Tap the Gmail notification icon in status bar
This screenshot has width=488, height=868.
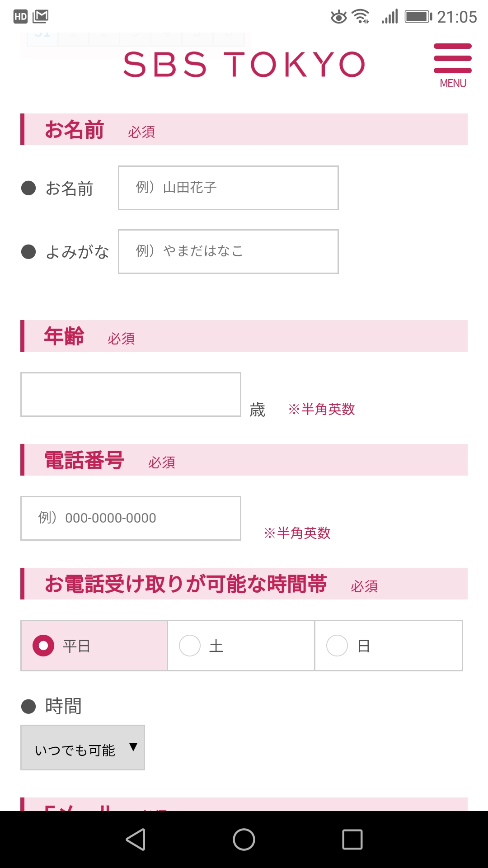pos(41,17)
